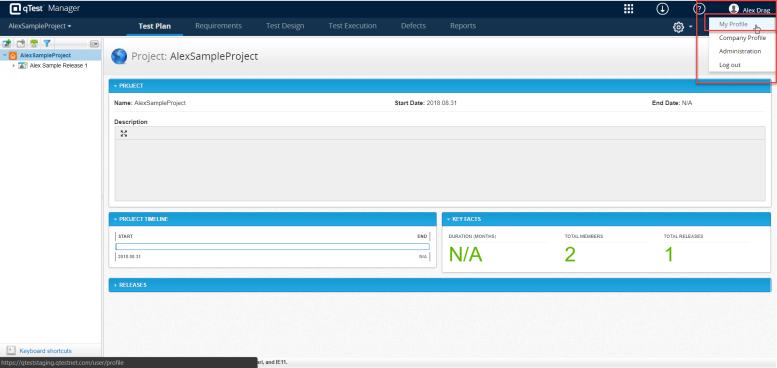Open the Defects tab
Image resolution: width=777 pixels, height=368 pixels.
tap(413, 26)
